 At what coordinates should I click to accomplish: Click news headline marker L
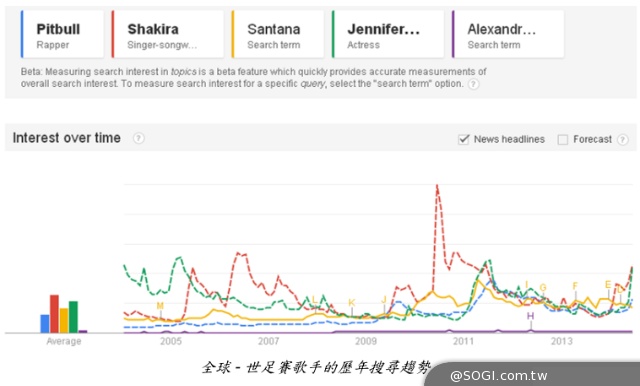tap(315, 300)
